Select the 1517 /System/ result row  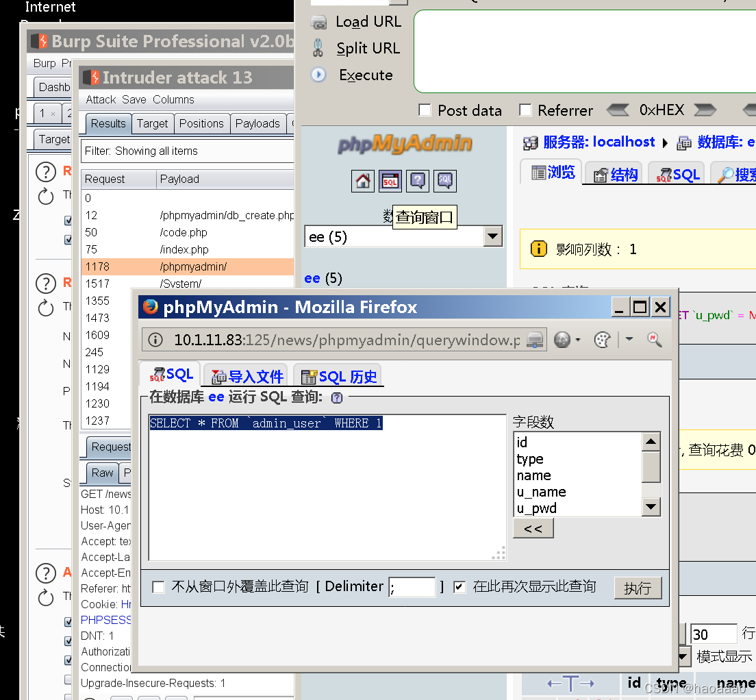(188, 284)
